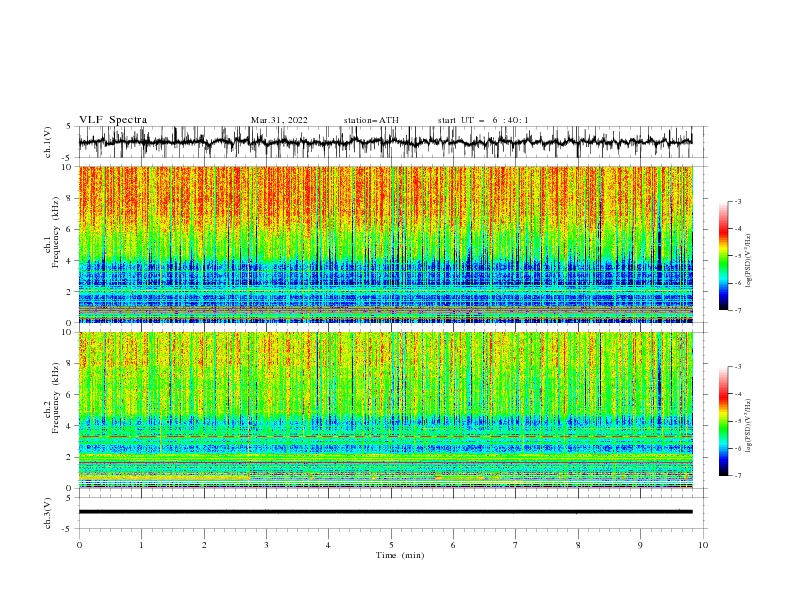792x612 pixels.
Task: Click the ch.2 spectrogram panel
Action: [385, 410]
